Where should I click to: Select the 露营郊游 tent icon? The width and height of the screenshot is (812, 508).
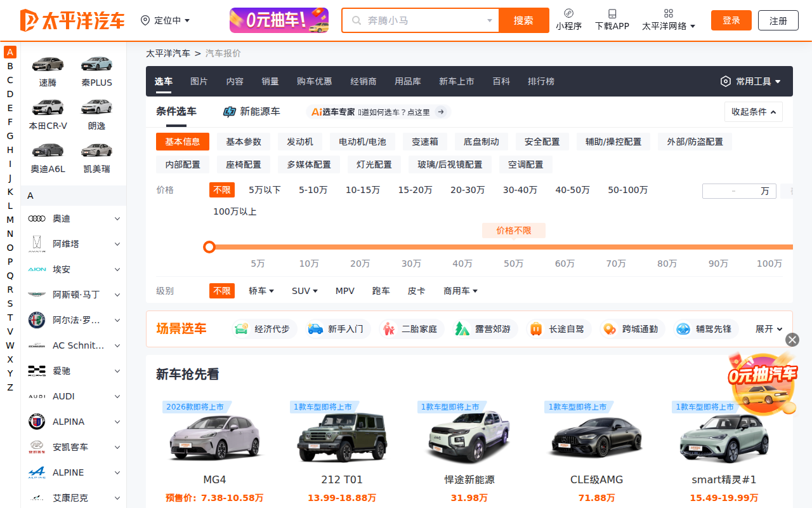[x=462, y=329]
